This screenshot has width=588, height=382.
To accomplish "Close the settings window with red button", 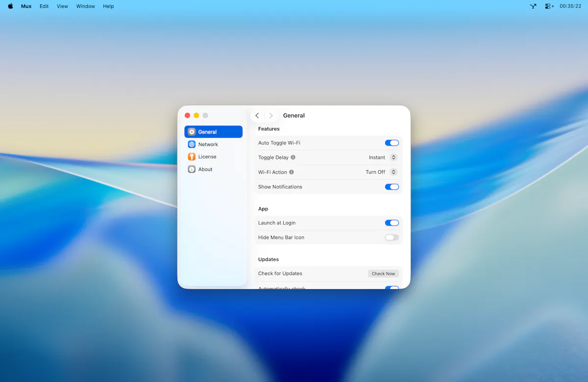I will pos(187,115).
